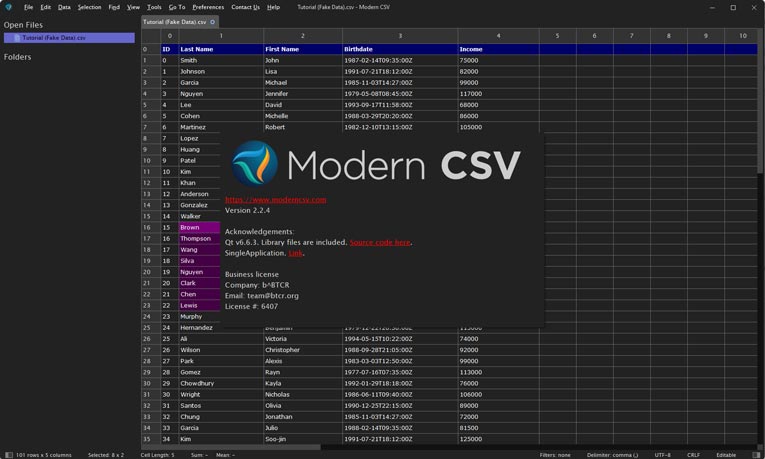Open the Find menu
The width and height of the screenshot is (765, 459).
click(x=114, y=7)
